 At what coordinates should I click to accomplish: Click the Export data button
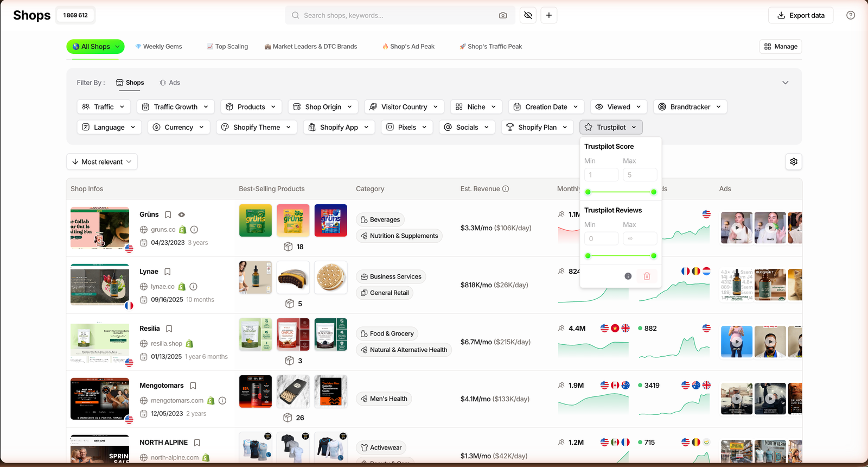[x=801, y=15]
